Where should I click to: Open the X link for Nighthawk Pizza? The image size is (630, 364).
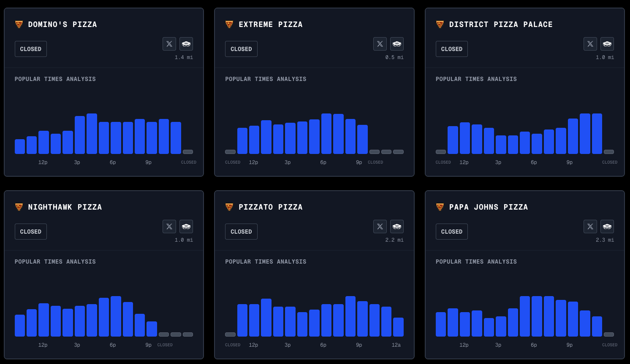click(169, 226)
